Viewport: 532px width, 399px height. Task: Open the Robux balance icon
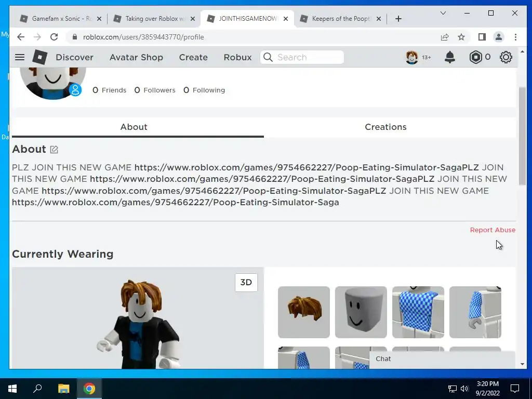tap(475, 57)
